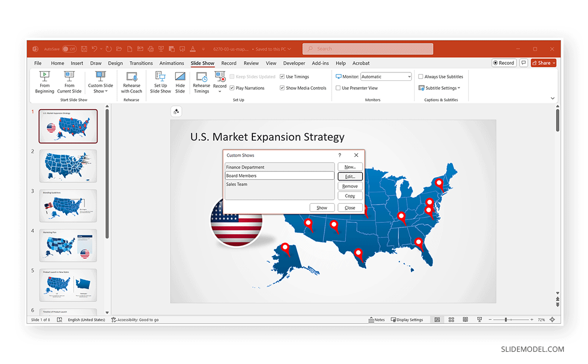This screenshot has width=588, height=364.
Task: Open the Acrobat tab
Action: (x=361, y=63)
